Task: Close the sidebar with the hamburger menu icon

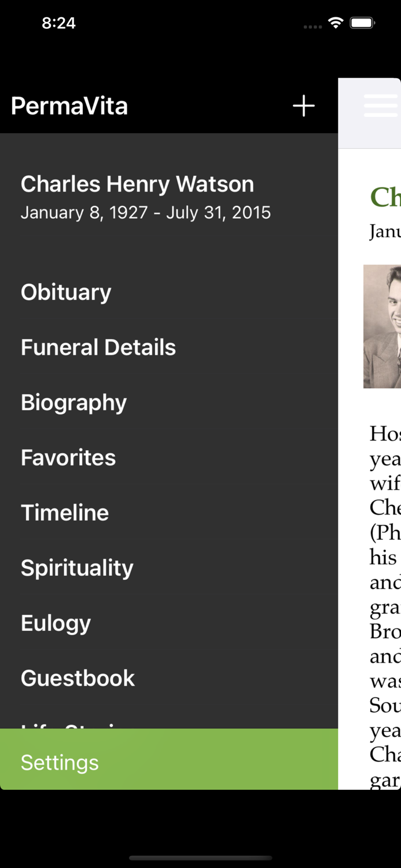Action: click(x=380, y=106)
